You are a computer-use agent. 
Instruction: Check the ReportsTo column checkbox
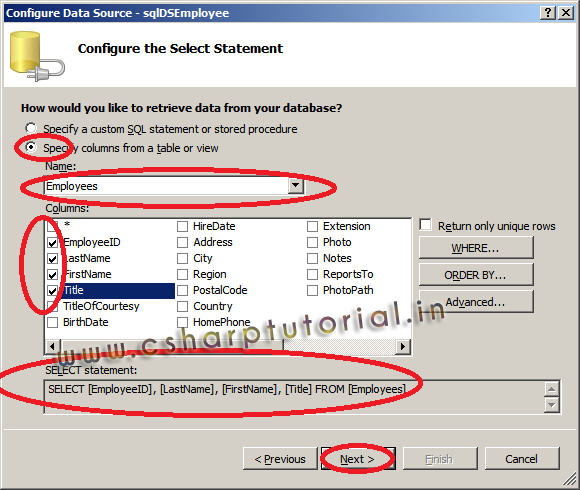pos(313,274)
